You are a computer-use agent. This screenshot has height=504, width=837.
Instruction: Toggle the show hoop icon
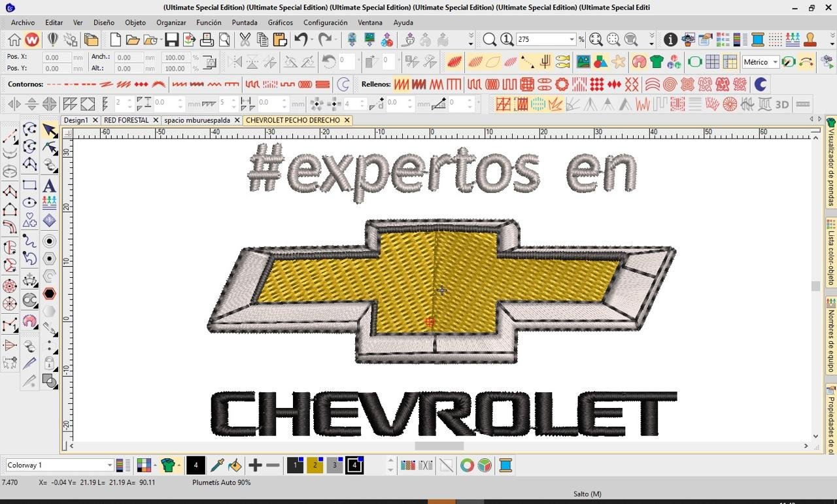(x=694, y=62)
